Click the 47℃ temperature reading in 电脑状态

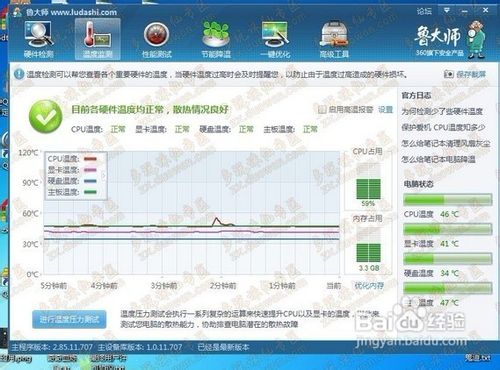point(449,303)
